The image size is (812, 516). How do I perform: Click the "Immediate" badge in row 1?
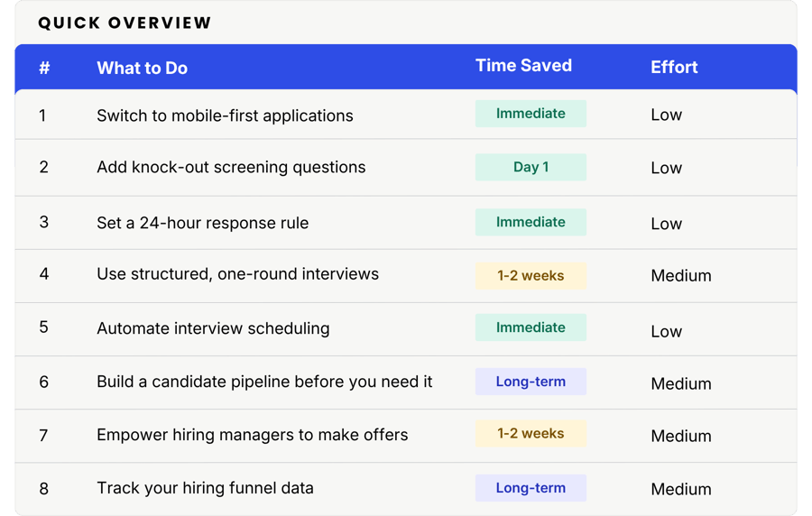531,114
